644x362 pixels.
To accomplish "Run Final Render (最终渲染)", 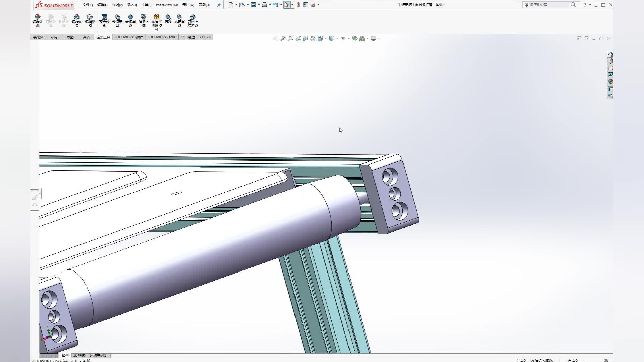I will [130, 21].
